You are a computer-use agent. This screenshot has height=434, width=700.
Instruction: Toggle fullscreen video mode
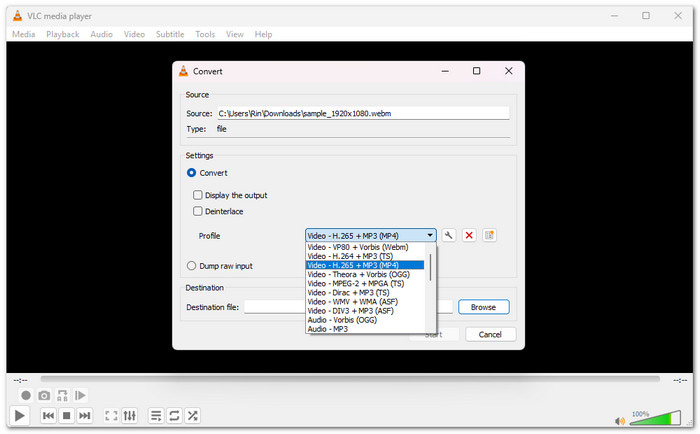111,416
